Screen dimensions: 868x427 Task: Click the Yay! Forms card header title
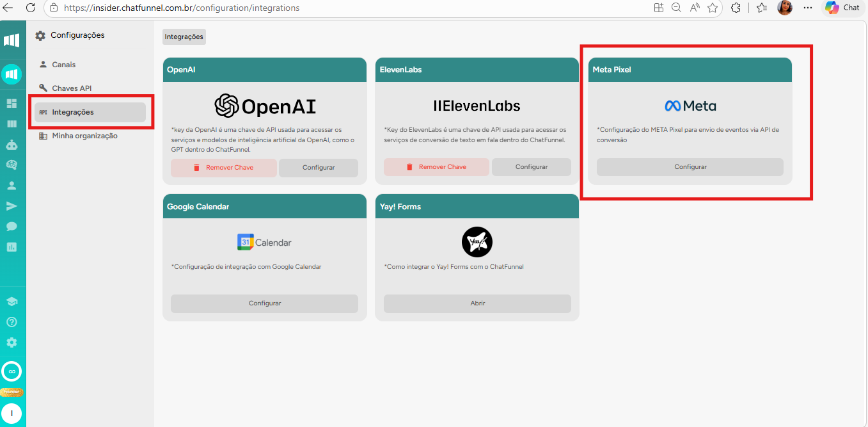pos(400,207)
